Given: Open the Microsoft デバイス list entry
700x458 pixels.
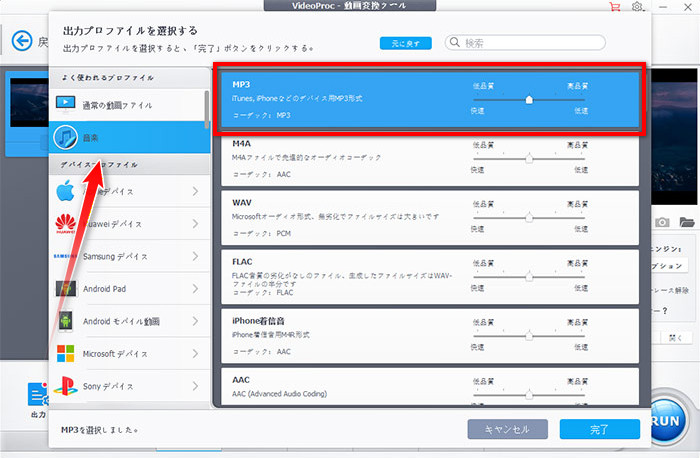Looking at the screenshot, I should point(129,354).
